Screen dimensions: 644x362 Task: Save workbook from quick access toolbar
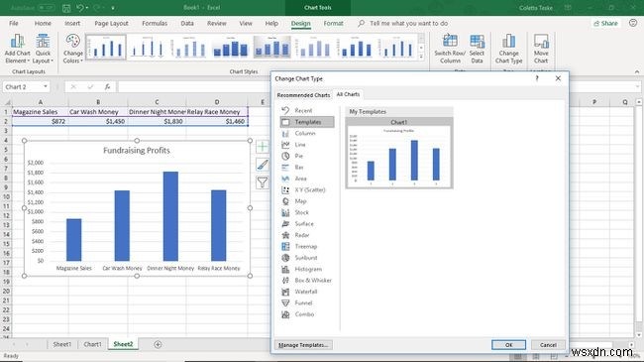[x=66, y=8]
